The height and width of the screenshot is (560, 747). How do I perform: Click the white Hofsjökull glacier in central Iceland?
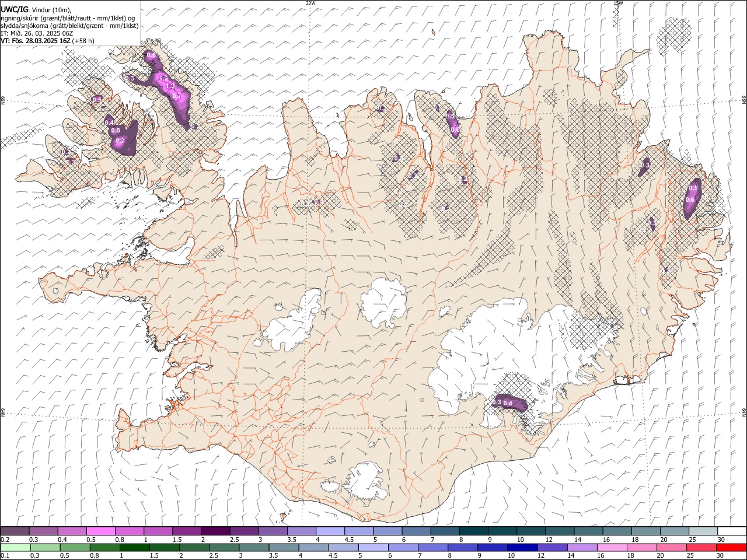pyautogui.click(x=385, y=303)
